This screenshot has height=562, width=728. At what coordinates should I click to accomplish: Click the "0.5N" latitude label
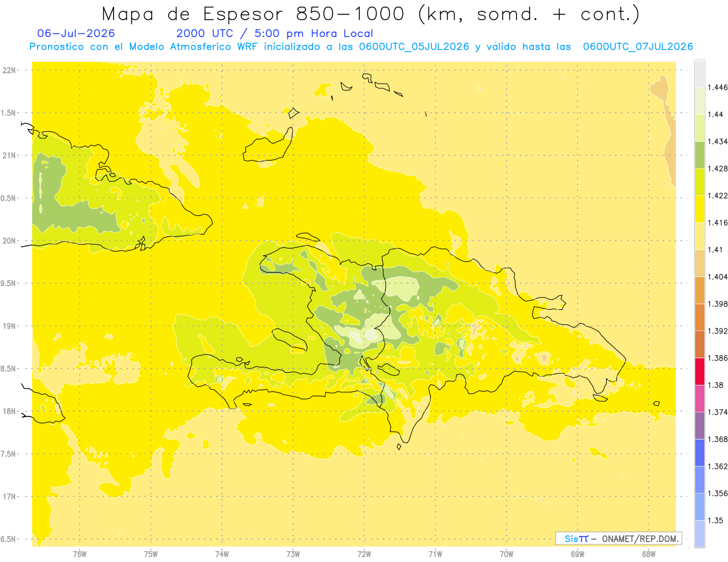coord(9,198)
